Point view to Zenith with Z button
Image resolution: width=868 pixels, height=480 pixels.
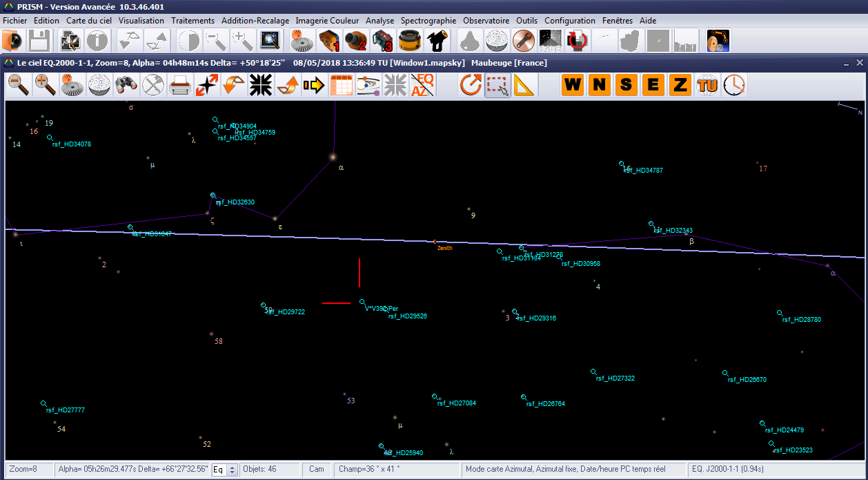pos(680,86)
